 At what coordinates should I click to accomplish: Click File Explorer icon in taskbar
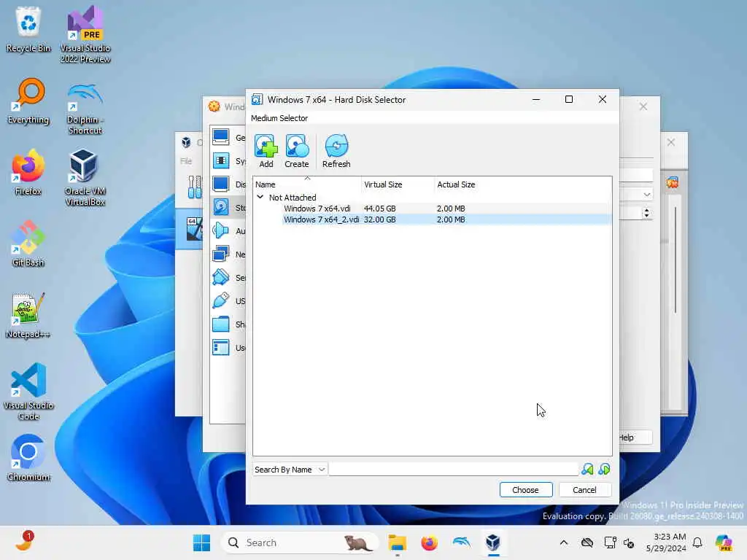[397, 542]
